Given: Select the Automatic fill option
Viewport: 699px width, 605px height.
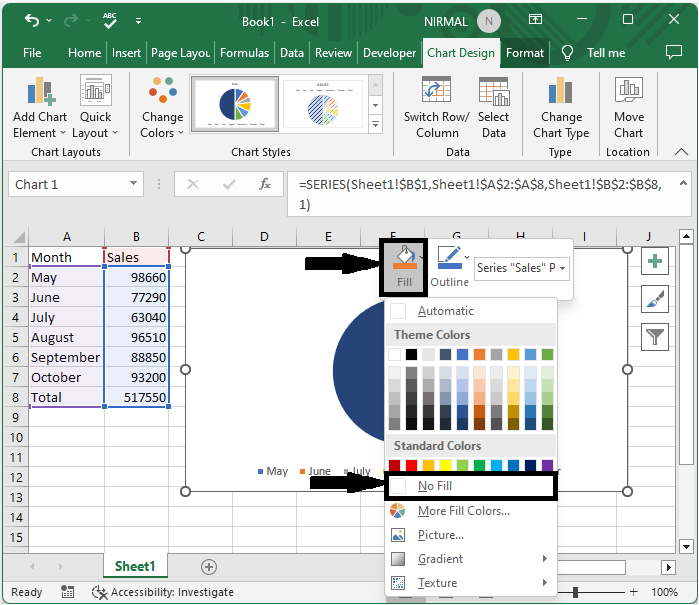Looking at the screenshot, I should [x=445, y=311].
